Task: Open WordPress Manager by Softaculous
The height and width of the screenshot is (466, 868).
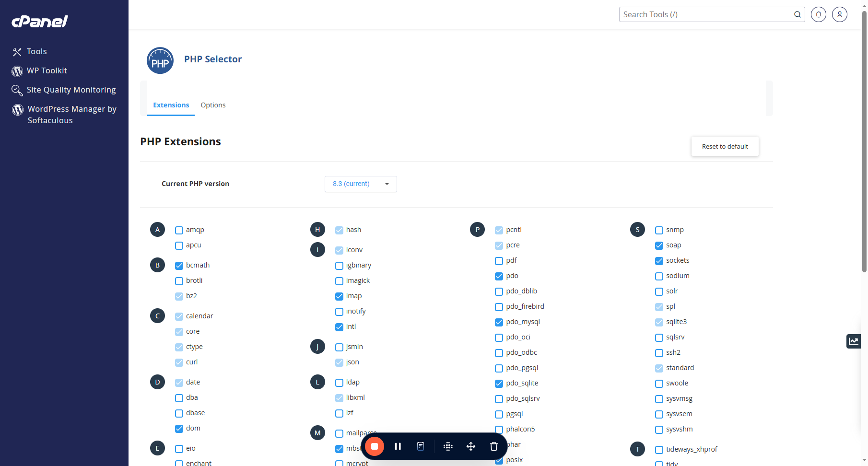Action: pos(64,115)
